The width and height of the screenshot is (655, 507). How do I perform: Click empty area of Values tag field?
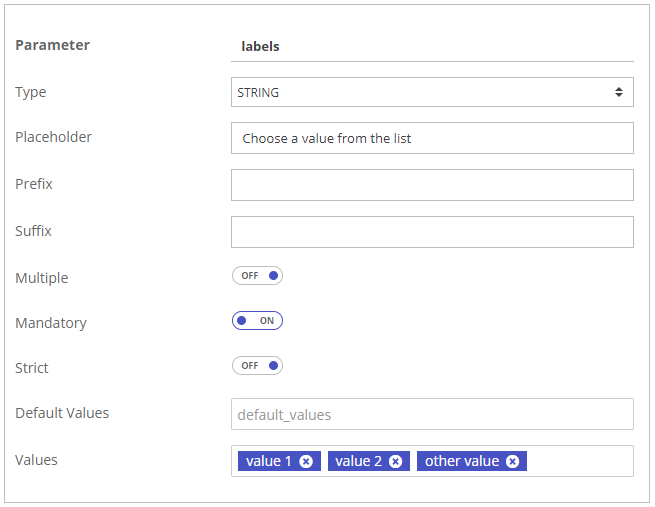[580, 461]
